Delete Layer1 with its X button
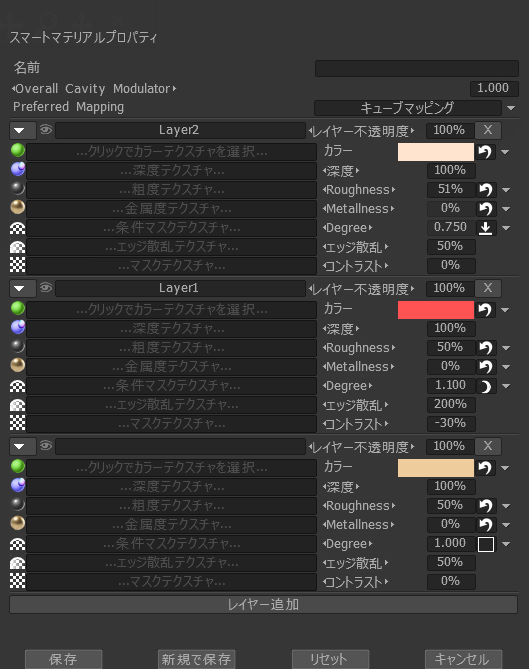The width and height of the screenshot is (529, 669). (488, 288)
